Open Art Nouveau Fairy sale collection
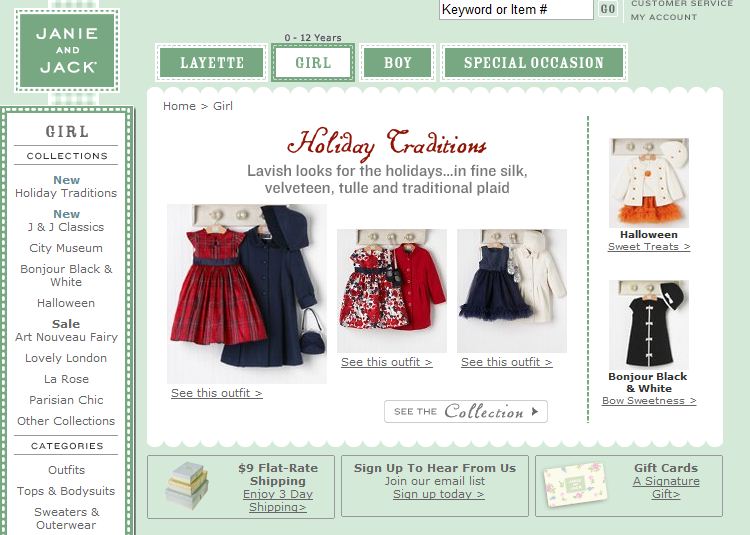This screenshot has width=750, height=535. (x=66, y=337)
